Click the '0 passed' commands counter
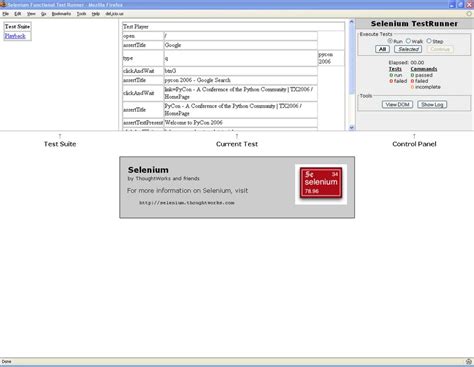Image resolution: width=474 pixels, height=367 pixels. tap(422, 75)
